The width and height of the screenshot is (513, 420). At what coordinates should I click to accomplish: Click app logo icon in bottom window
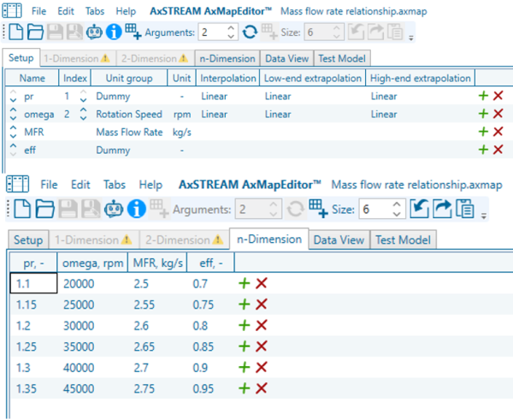point(17,184)
